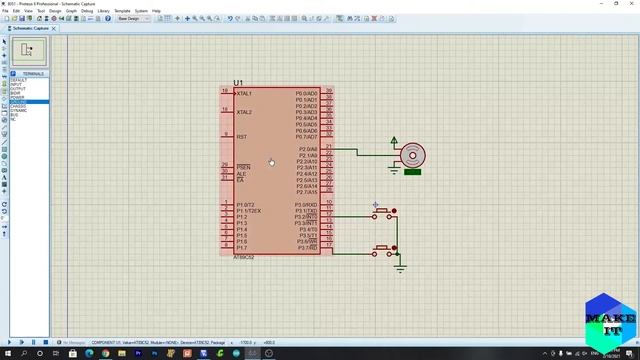The image size is (640, 360).
Task: Select the 2D Graphics Circle tool
Action: (x=4, y=156)
